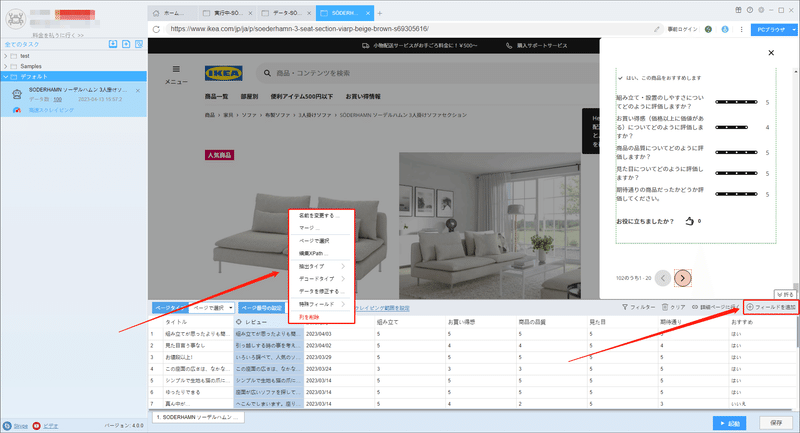Image resolution: width=800 pixels, height=433 pixels.
Task: Click the 事前ログイン button
Action: (x=682, y=30)
